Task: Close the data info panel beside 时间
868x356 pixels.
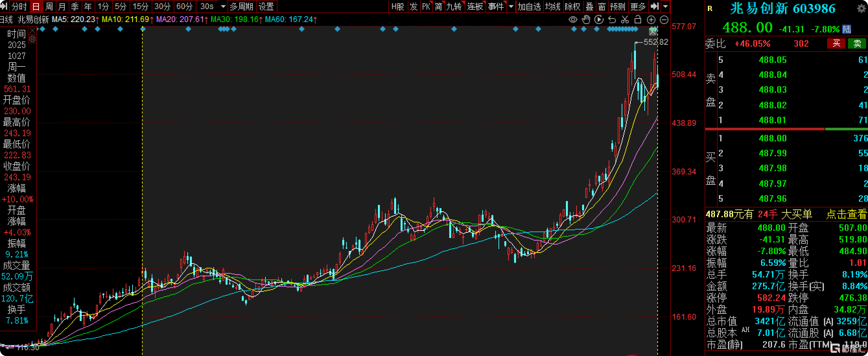Action: pyautogui.click(x=32, y=31)
